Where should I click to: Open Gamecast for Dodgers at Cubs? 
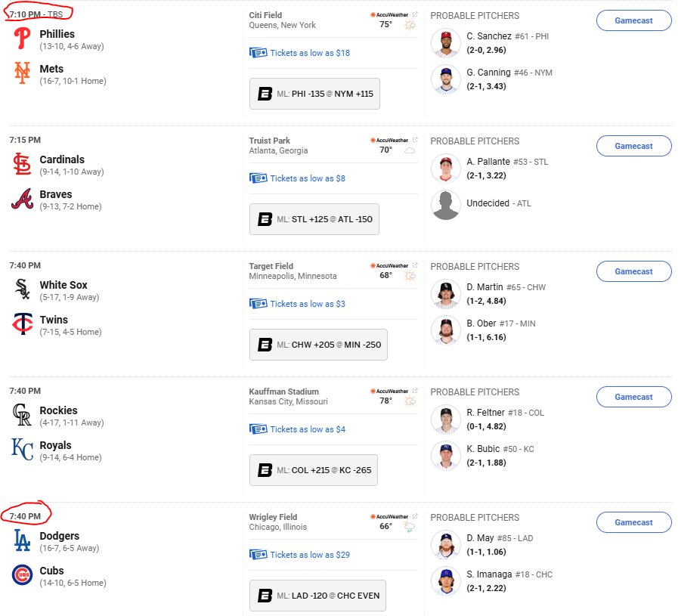[633, 522]
